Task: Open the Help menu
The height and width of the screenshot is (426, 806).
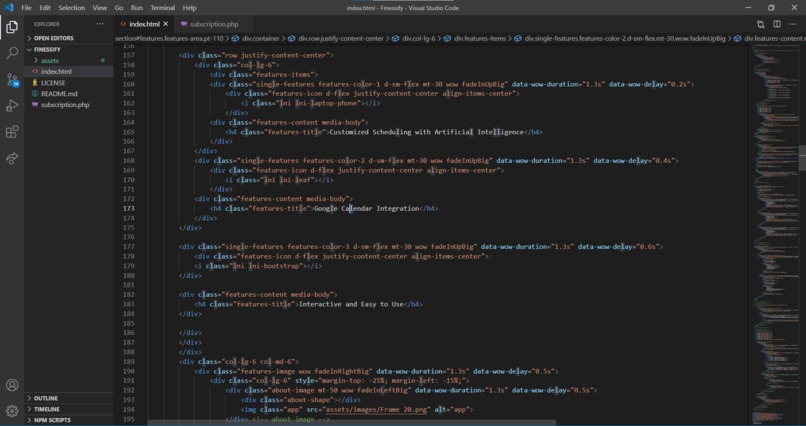Action: click(190, 8)
